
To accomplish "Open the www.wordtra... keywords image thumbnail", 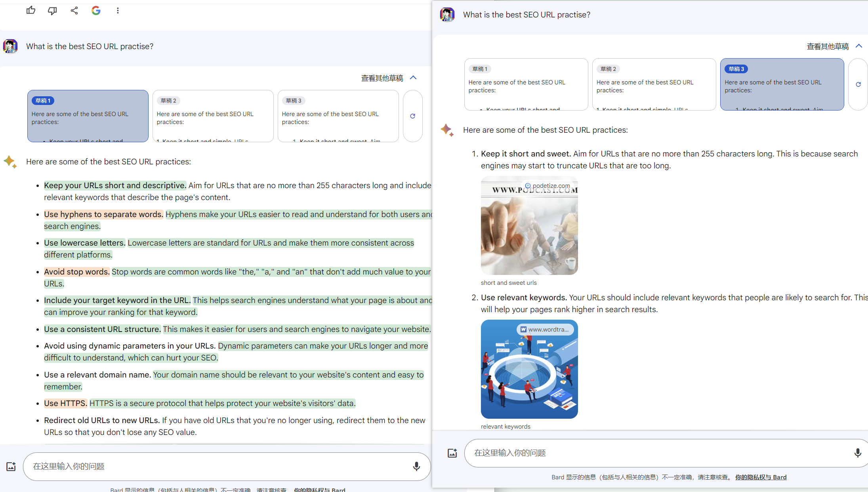I will [x=529, y=369].
